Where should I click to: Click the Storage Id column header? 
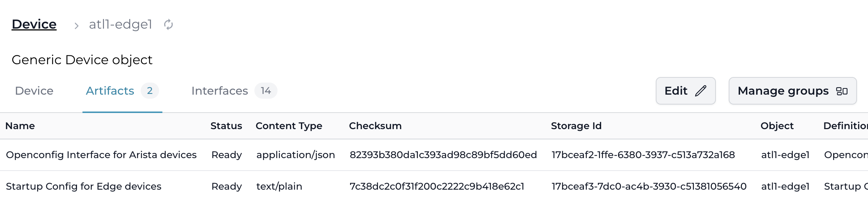click(x=576, y=126)
